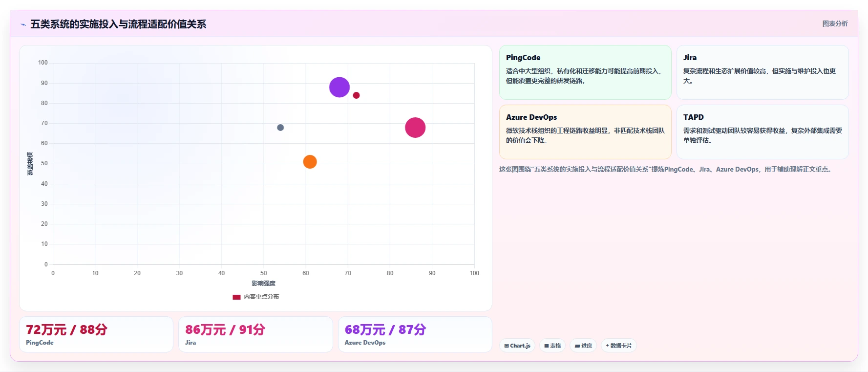
Task: Select the large pink bubble near 86
Action: pos(415,128)
